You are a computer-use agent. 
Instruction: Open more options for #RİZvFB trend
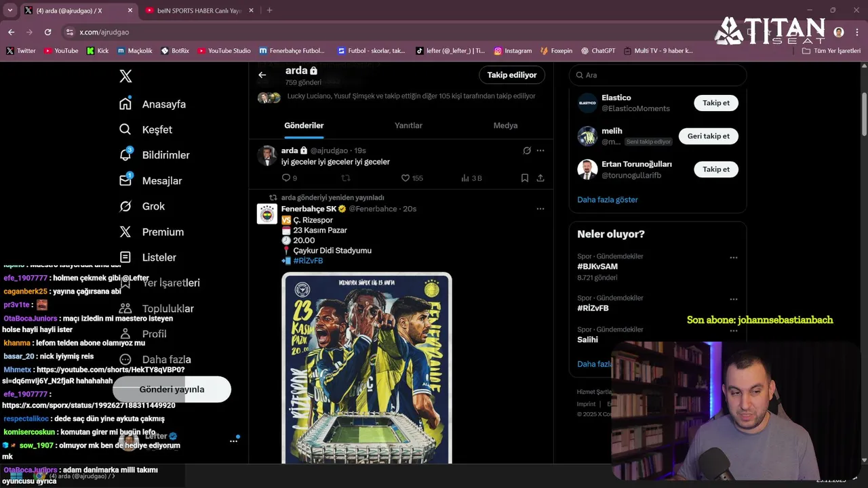click(734, 299)
